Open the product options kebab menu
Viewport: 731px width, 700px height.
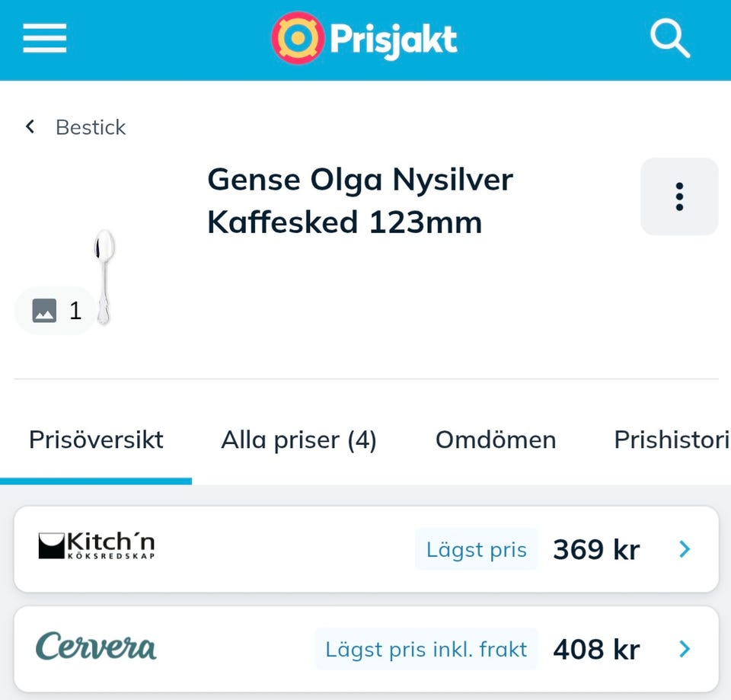(678, 196)
